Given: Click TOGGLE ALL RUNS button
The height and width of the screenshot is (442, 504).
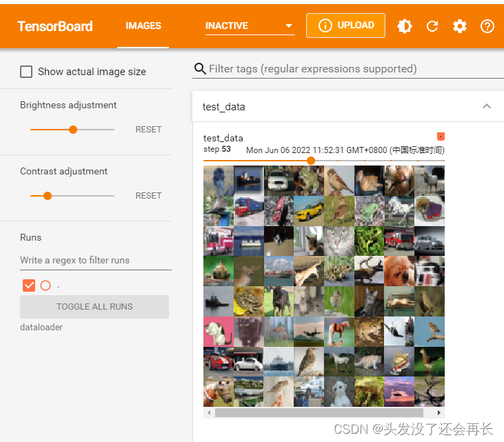Looking at the screenshot, I should 94,307.
